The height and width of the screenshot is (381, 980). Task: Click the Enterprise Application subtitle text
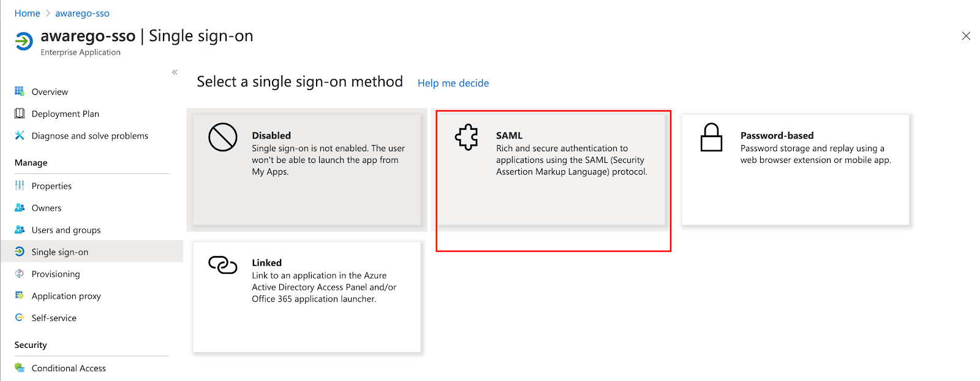(80, 52)
